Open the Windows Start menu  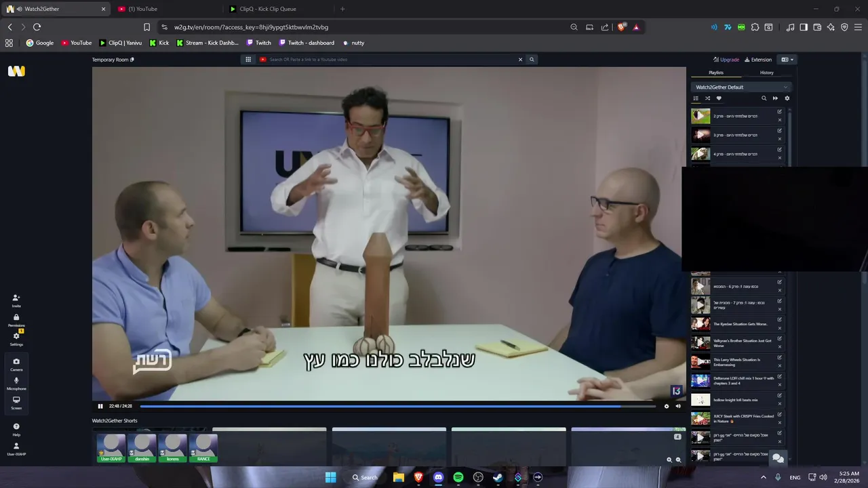coord(330,477)
